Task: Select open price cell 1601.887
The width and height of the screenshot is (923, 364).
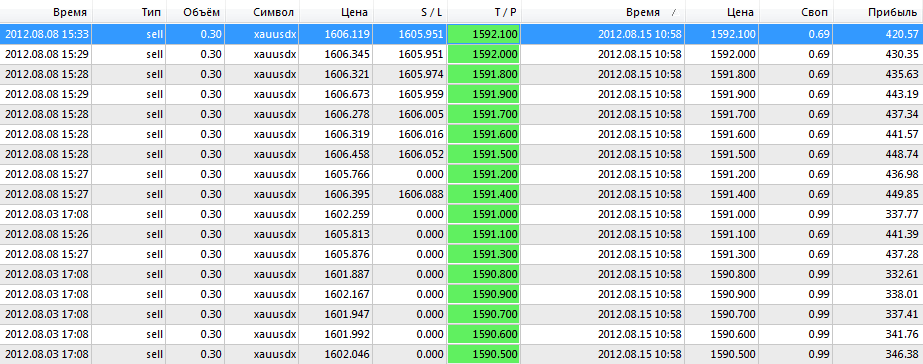Action: (336, 274)
